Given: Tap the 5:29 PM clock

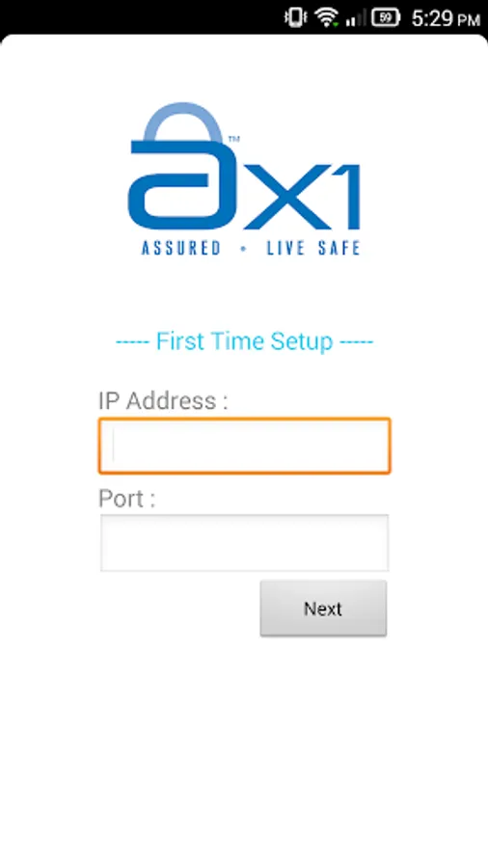Looking at the screenshot, I should 446,19.
